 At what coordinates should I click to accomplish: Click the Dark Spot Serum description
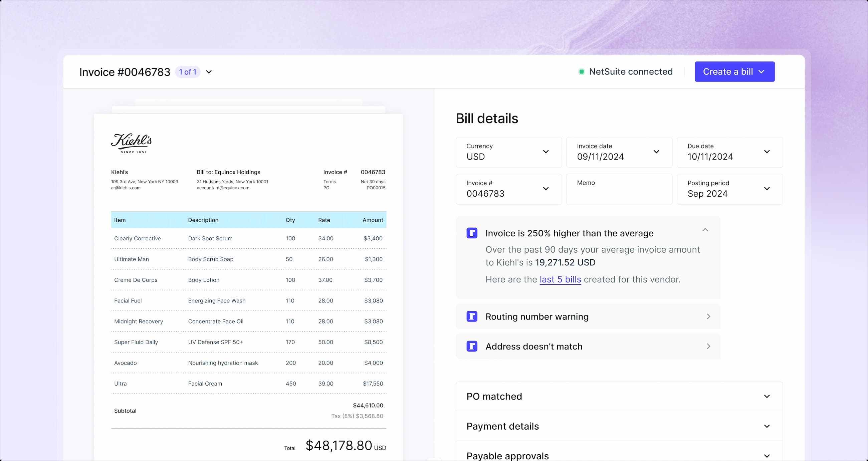[x=210, y=238]
